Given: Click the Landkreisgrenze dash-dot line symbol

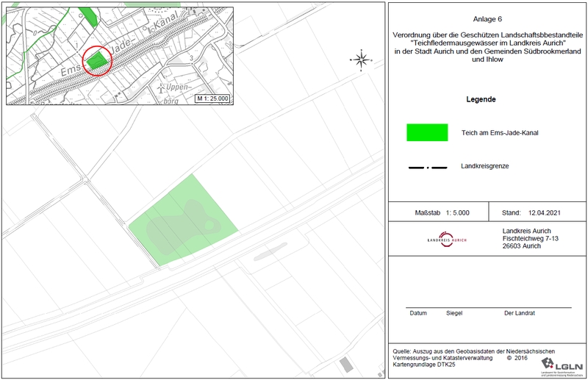Looking at the screenshot, I should click(x=428, y=168).
